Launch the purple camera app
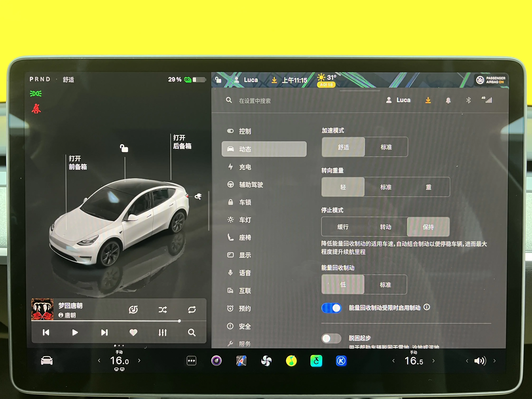532x399 pixels. (216, 361)
